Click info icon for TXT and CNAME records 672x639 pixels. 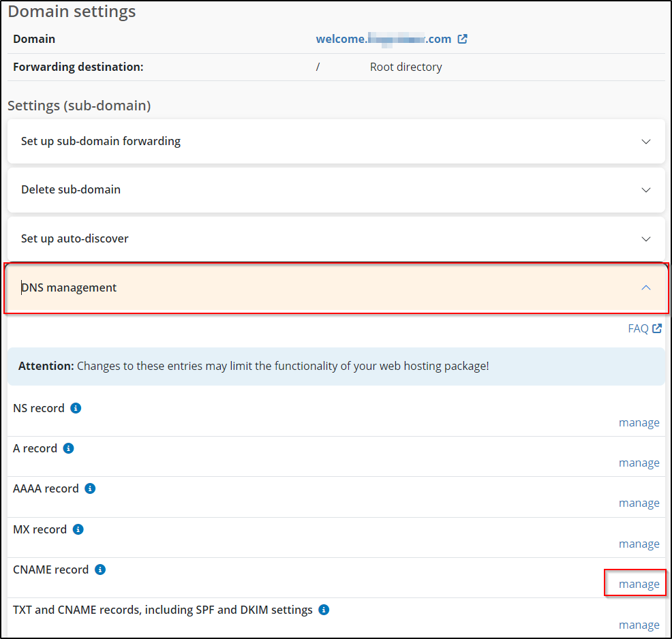point(324,610)
